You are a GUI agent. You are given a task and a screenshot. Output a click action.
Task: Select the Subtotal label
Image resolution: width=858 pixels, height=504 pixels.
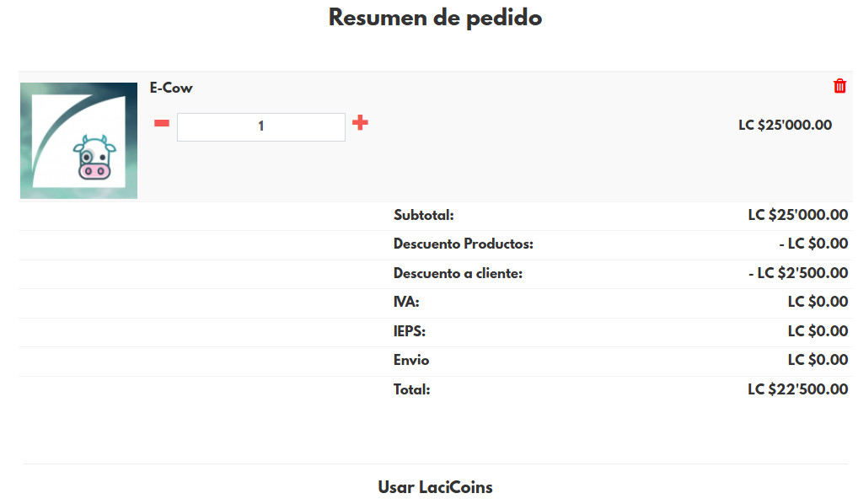(x=423, y=216)
